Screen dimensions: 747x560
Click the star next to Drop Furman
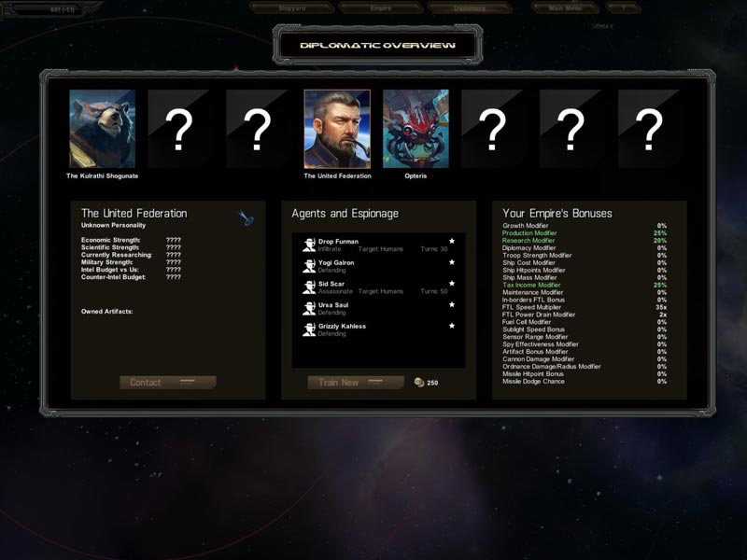click(x=452, y=241)
